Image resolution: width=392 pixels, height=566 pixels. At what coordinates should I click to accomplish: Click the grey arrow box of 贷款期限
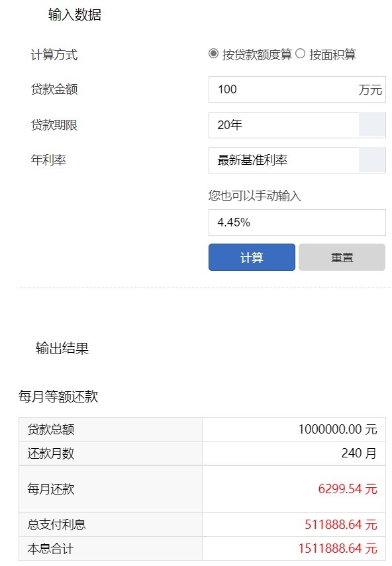[x=372, y=125]
